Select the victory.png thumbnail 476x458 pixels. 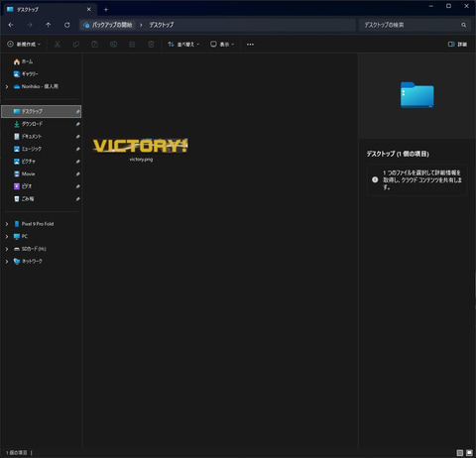pyautogui.click(x=141, y=150)
